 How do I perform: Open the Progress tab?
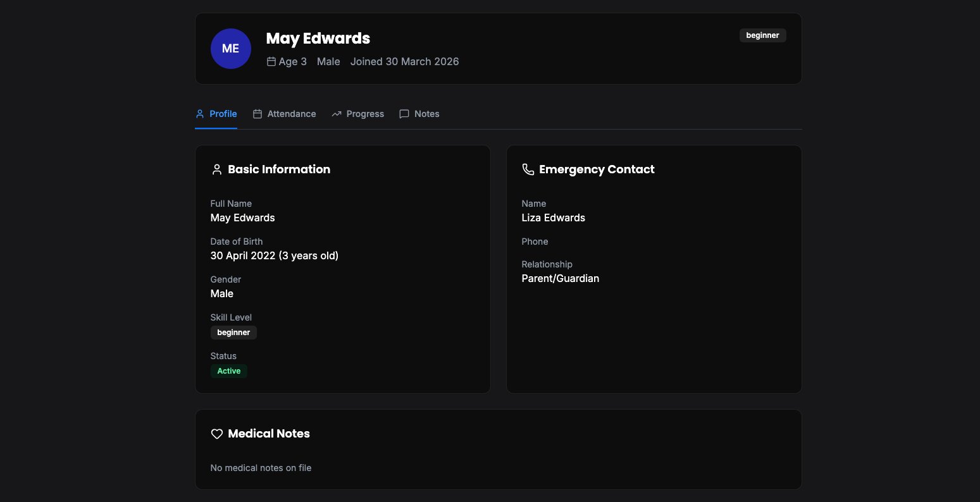point(365,114)
